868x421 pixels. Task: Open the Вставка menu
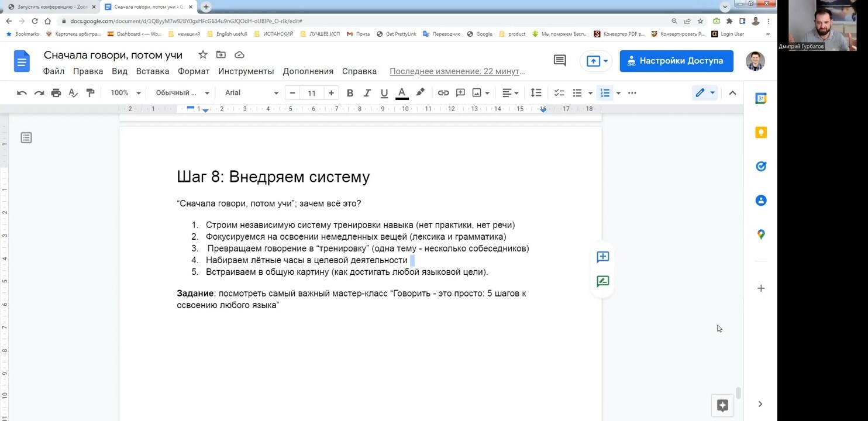[153, 71]
